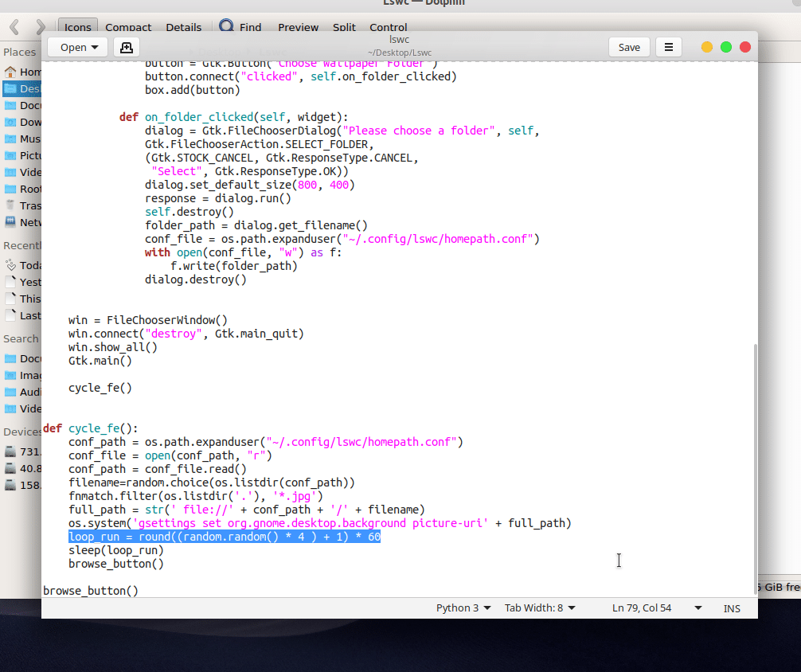
Task: Show Last Month recent files
Action: coord(22,316)
